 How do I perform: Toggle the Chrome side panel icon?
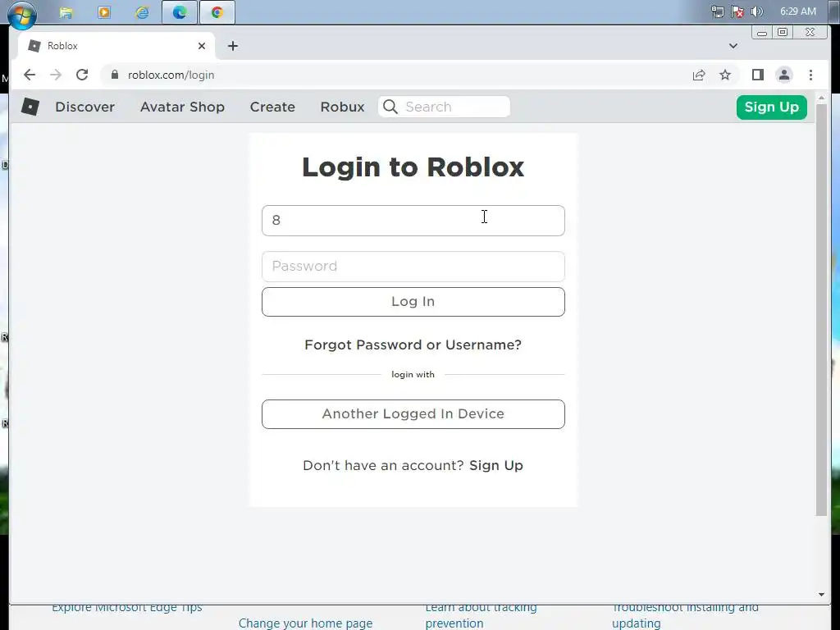[757, 75]
